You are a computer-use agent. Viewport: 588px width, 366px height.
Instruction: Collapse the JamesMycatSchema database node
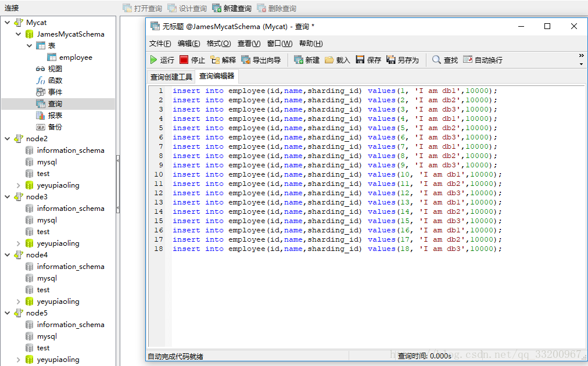pyautogui.click(x=19, y=34)
